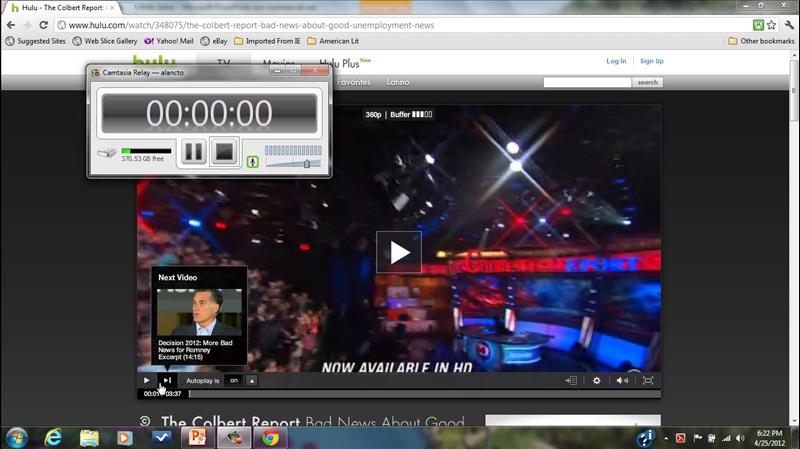Open player settings gear
Image resolution: width=800 pixels, height=449 pixels.
[596, 381]
